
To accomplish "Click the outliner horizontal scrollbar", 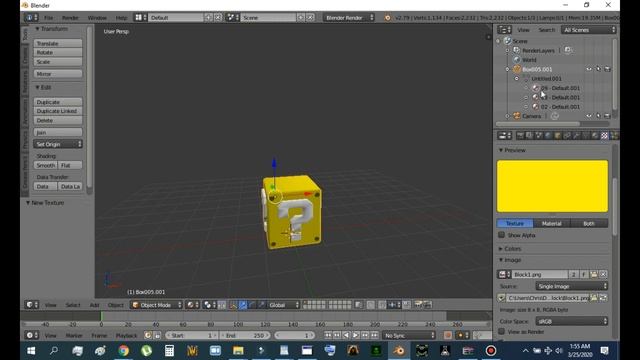I will (x=538, y=124).
